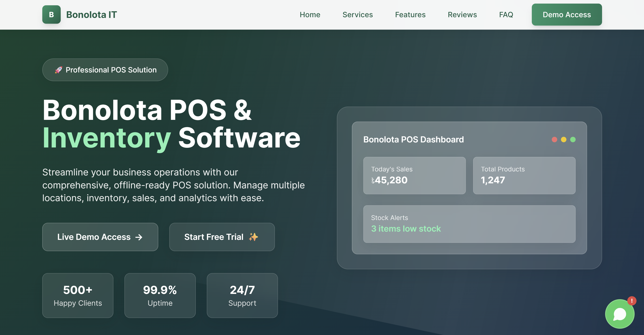
Task: Click the arrow in Live Demo Access
Action: [139, 237]
